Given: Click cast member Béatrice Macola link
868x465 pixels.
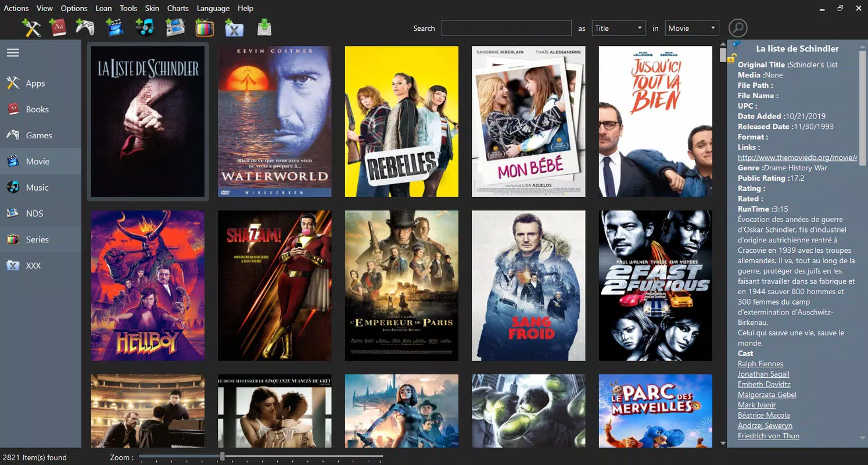Looking at the screenshot, I should (x=764, y=415).
